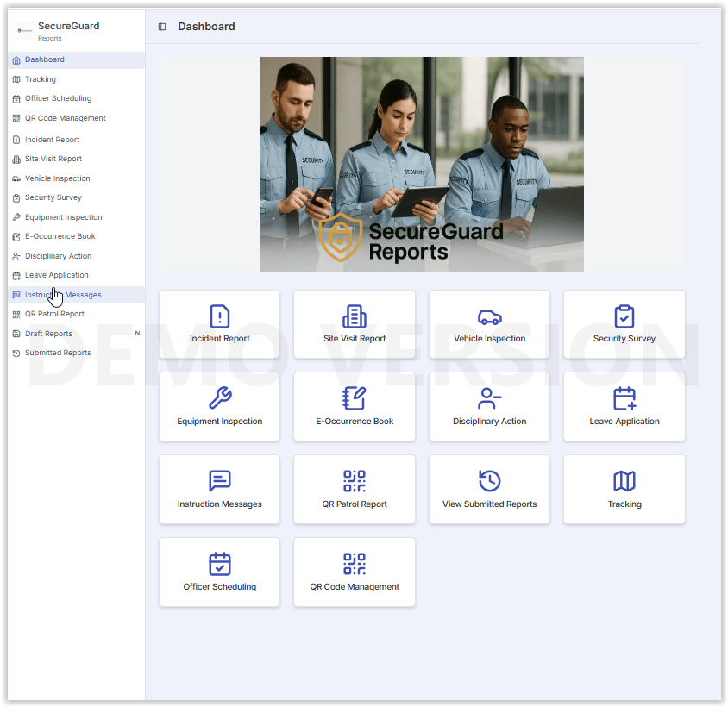Go to Site Visit Report in sidebar
The image size is (728, 707).
coord(76,160)
